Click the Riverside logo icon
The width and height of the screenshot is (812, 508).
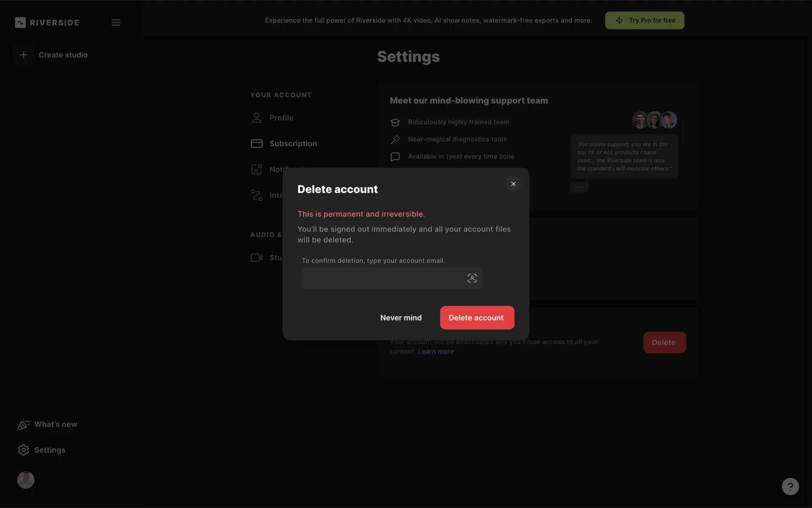pyautogui.click(x=20, y=22)
